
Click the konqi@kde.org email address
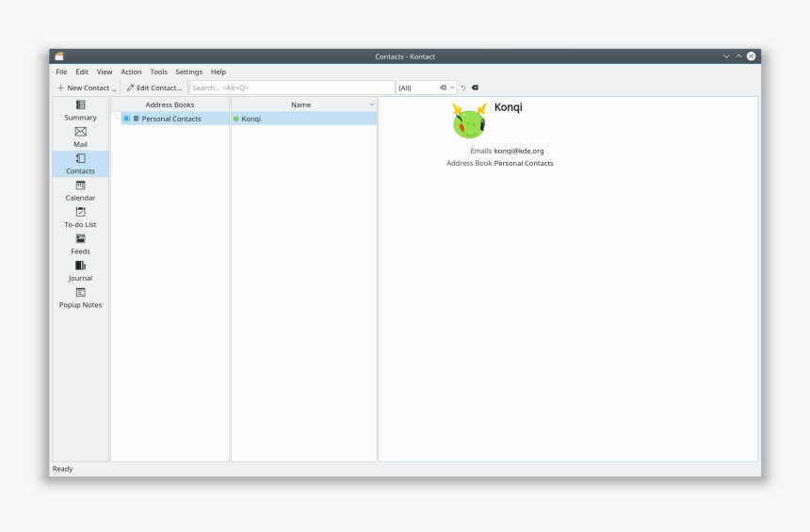(x=519, y=152)
